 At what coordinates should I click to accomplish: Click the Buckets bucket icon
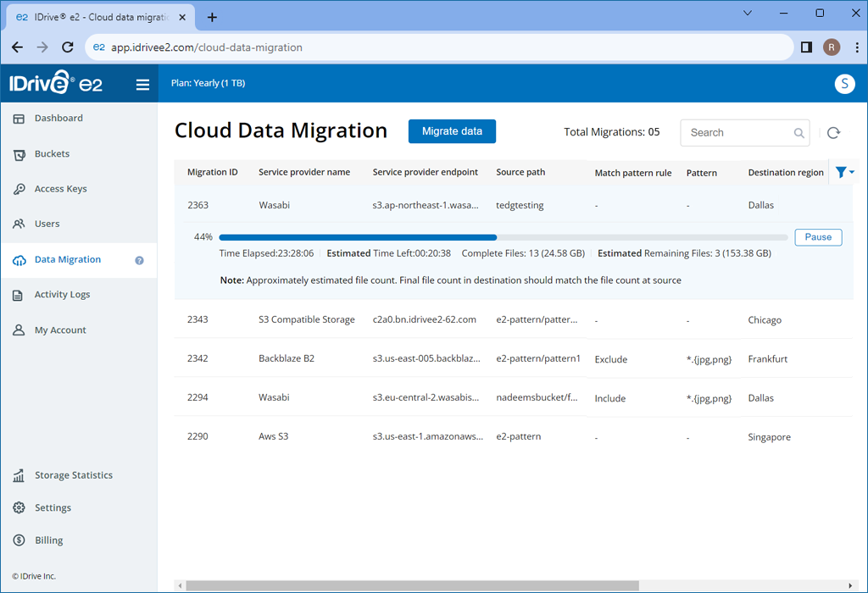coord(19,154)
